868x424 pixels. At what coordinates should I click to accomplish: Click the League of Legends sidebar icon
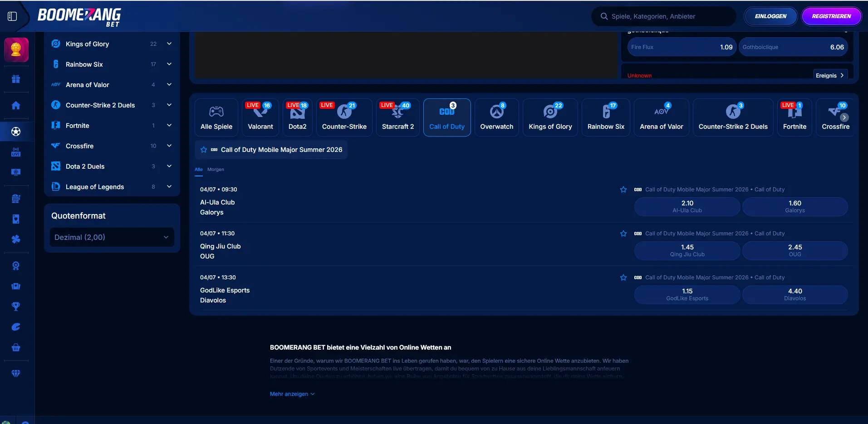click(56, 186)
